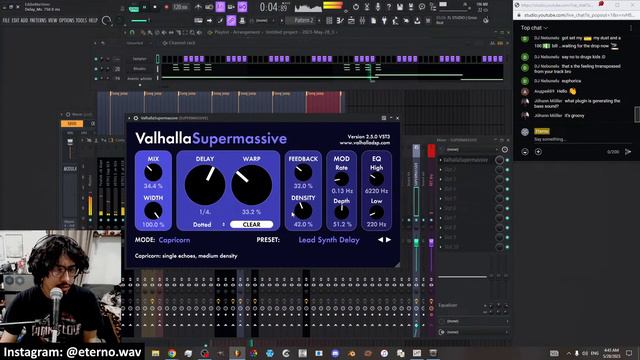Click the chat emoji icon
The image size is (640, 360).
[525, 152]
